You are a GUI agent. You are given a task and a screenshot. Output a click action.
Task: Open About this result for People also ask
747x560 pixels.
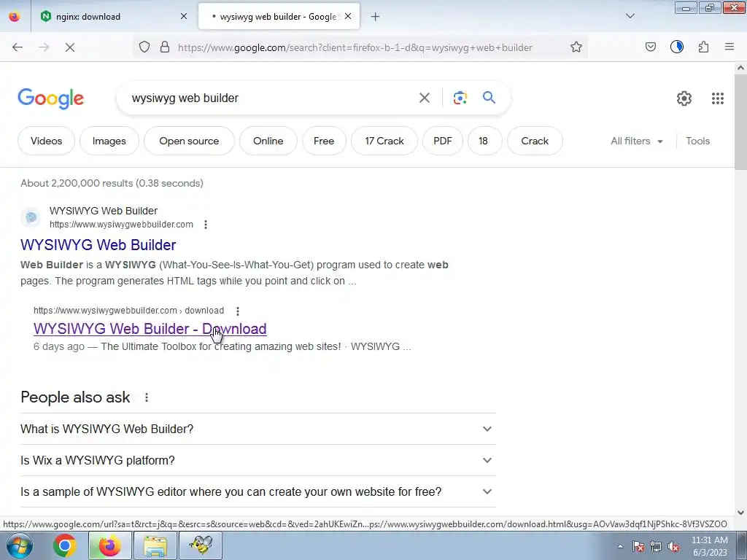(146, 397)
